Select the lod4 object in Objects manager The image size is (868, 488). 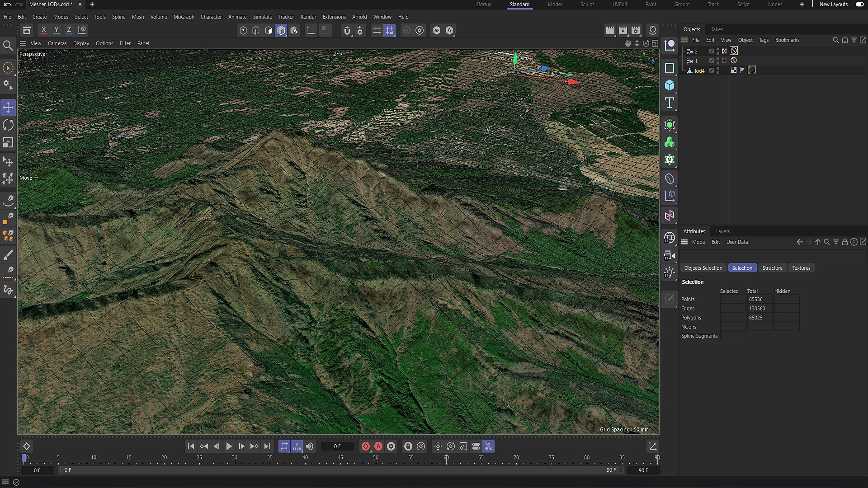tap(699, 71)
